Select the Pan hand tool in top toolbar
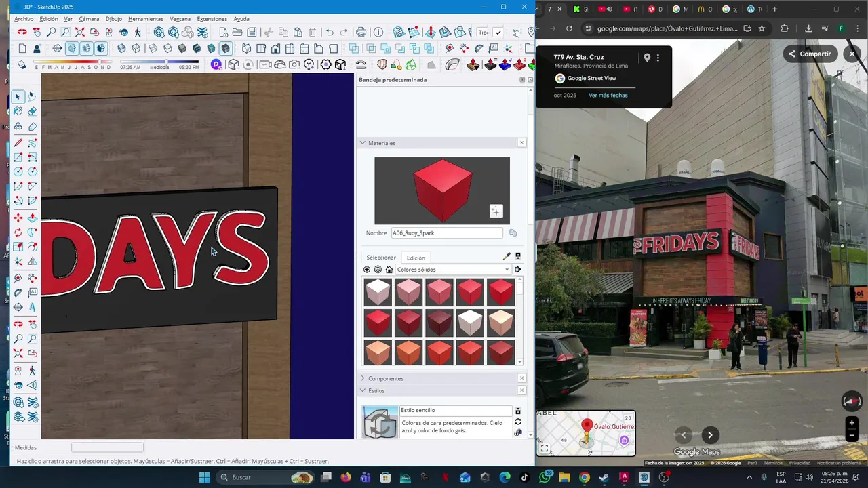The image size is (868, 488). (37, 32)
